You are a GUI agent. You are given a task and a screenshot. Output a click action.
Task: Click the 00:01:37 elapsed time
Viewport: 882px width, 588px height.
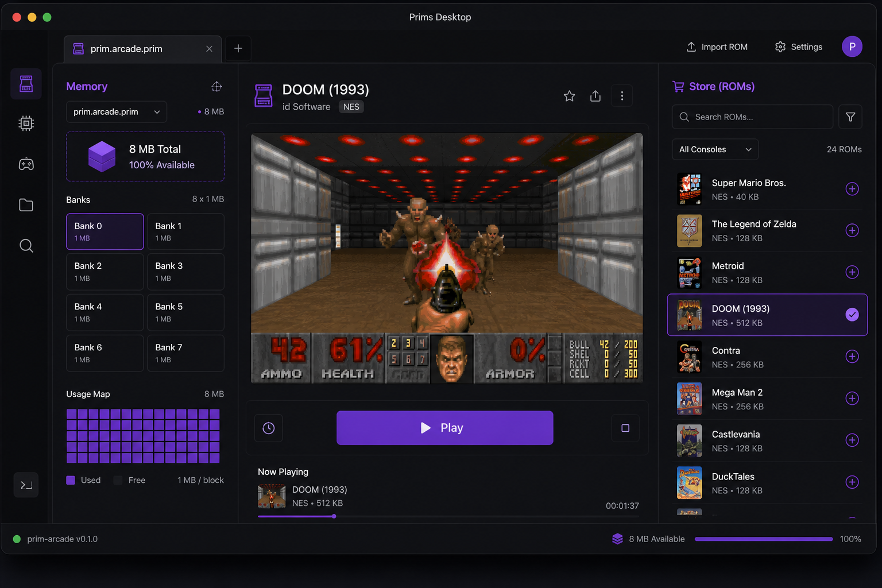tap(622, 506)
